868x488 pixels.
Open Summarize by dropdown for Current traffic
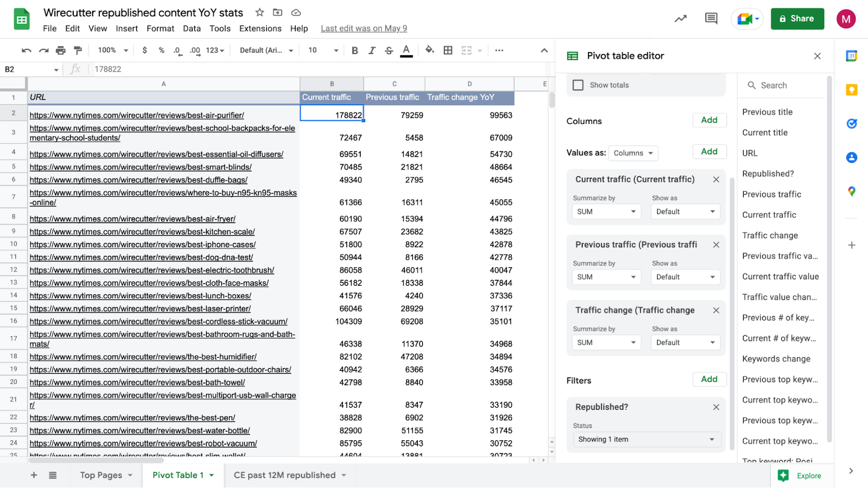(607, 212)
